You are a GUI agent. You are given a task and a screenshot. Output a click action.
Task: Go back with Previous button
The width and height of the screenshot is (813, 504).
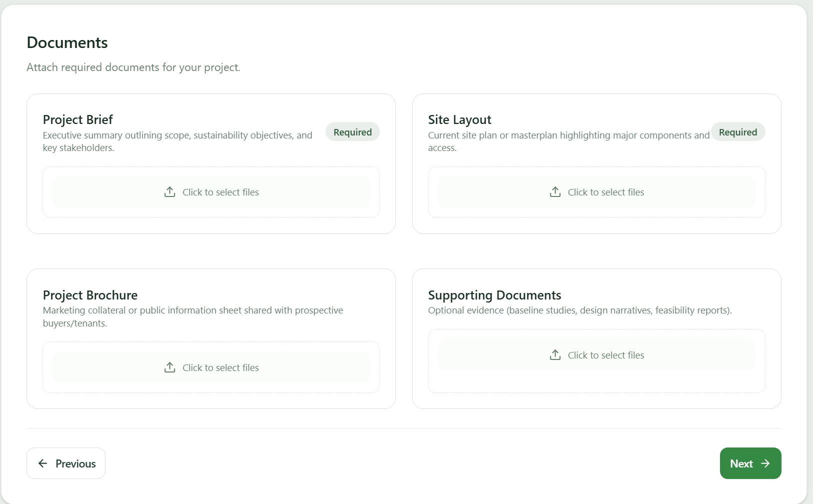click(66, 463)
